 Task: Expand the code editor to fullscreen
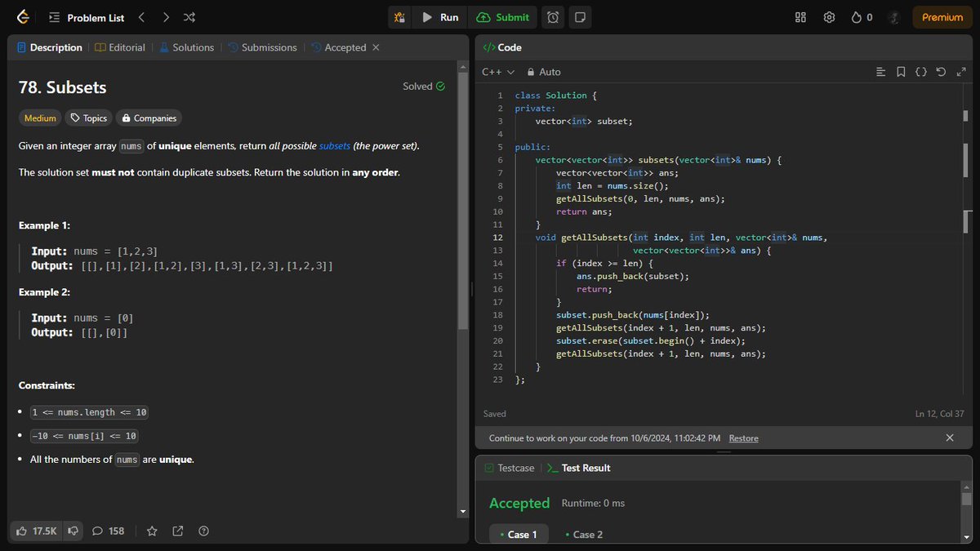tap(960, 72)
